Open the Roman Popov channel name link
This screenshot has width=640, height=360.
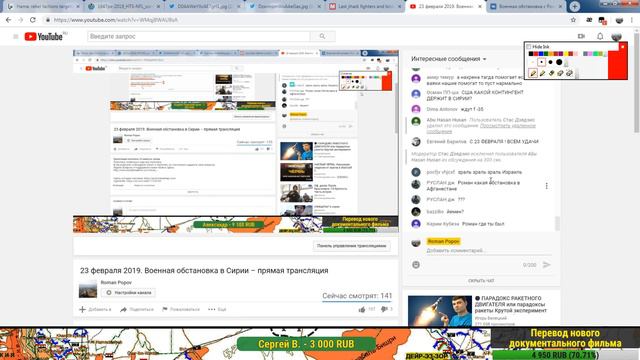coord(116,282)
